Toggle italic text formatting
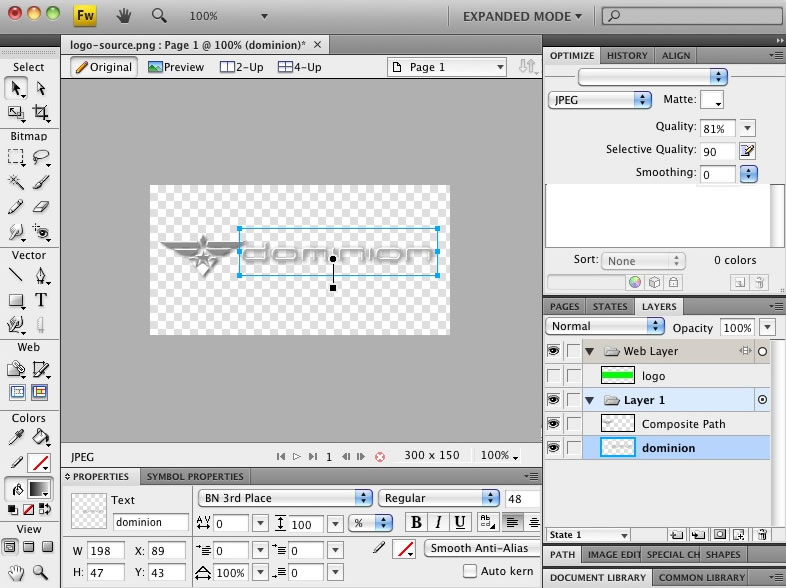 [x=438, y=522]
